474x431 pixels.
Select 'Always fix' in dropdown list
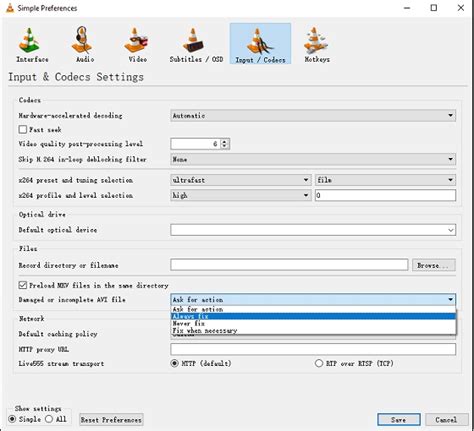pos(313,316)
